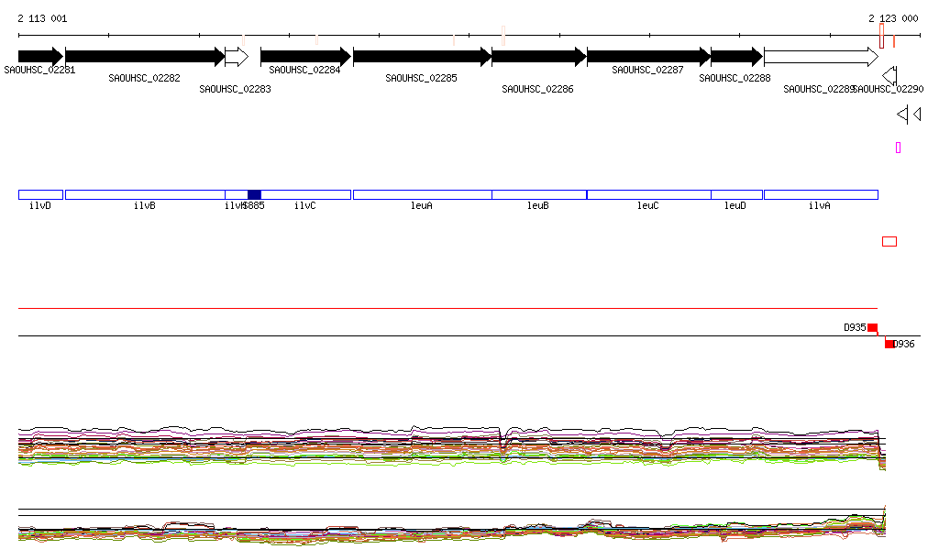This screenshot has width=939, height=560.
Task: Select the SAOUHSC_02286 gene arrow
Action: tap(538, 57)
